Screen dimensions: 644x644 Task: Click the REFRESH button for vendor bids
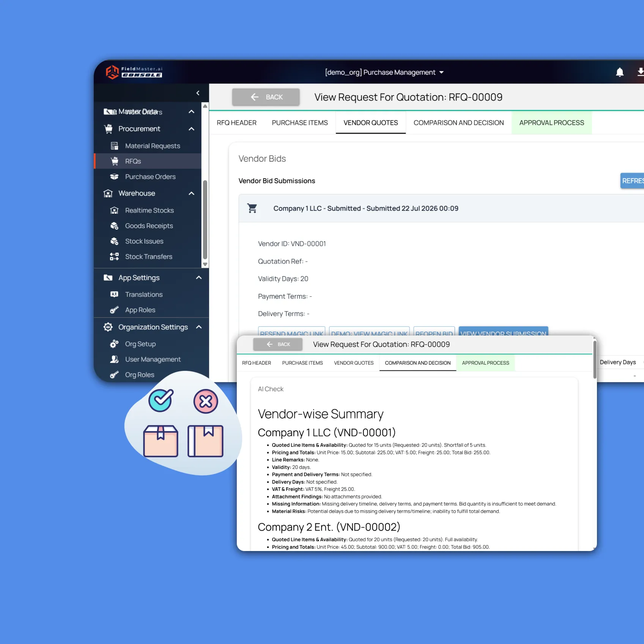pyautogui.click(x=632, y=181)
